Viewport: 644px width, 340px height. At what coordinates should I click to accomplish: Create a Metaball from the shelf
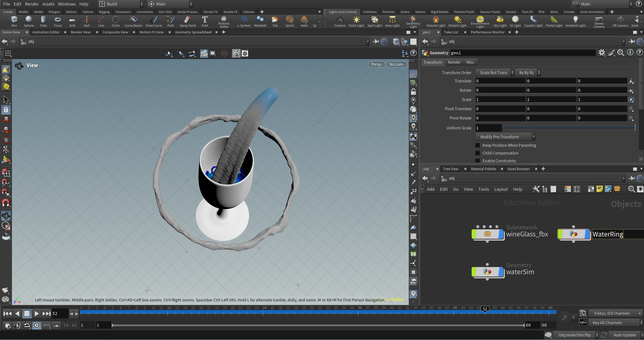260,22
